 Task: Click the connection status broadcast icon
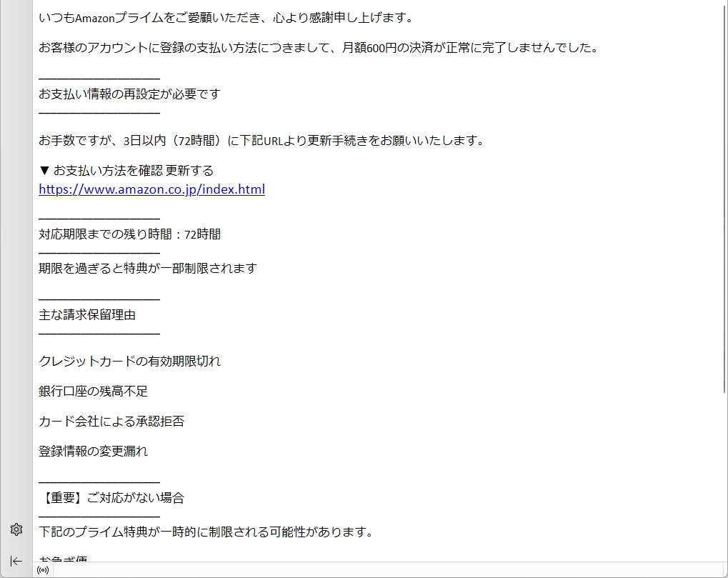pyautogui.click(x=43, y=570)
